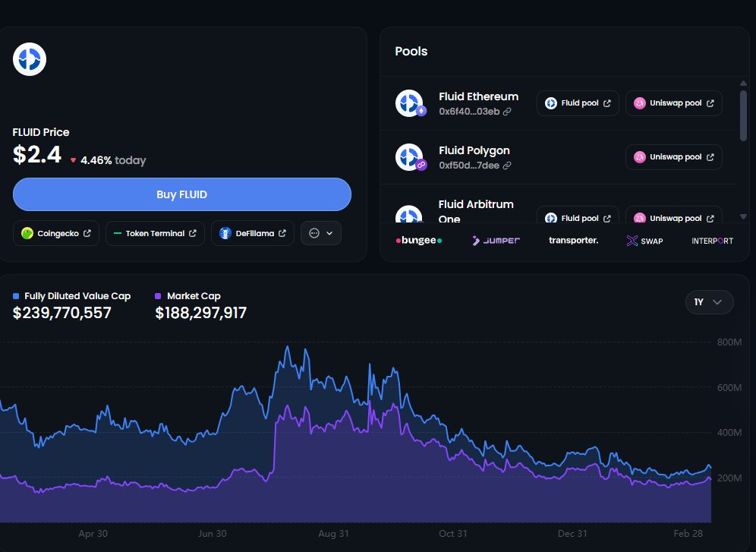This screenshot has height=552, width=756.
Task: Open the Token Terminal external link
Action: click(x=155, y=234)
